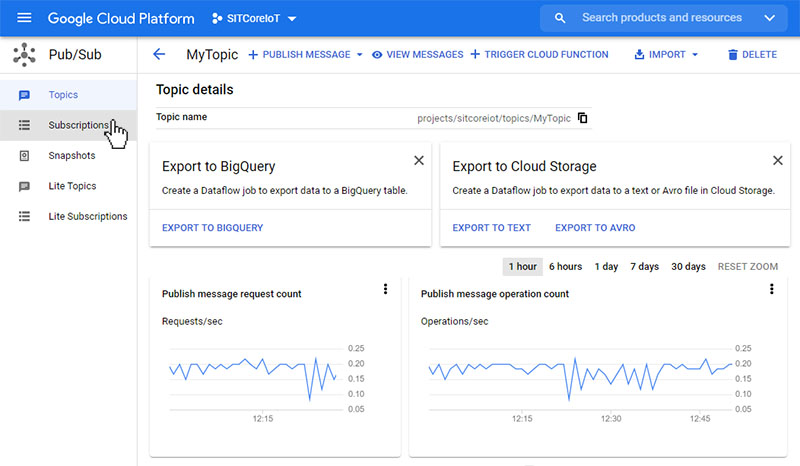800x466 pixels.
Task: Open Lite Subscriptions in the sidebar
Action: pyautogui.click(x=68, y=216)
